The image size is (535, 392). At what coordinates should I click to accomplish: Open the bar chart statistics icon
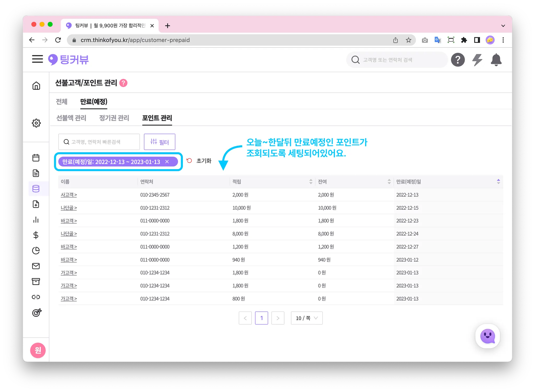pos(36,220)
